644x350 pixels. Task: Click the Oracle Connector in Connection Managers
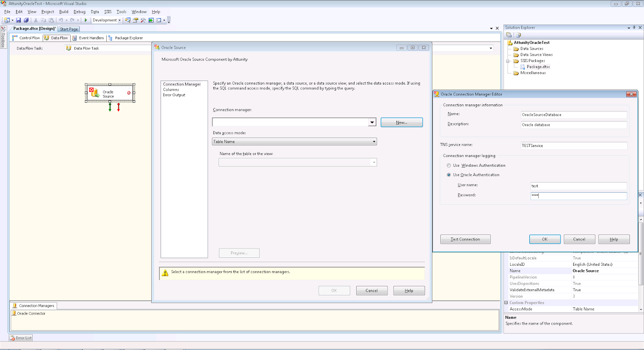(29, 313)
